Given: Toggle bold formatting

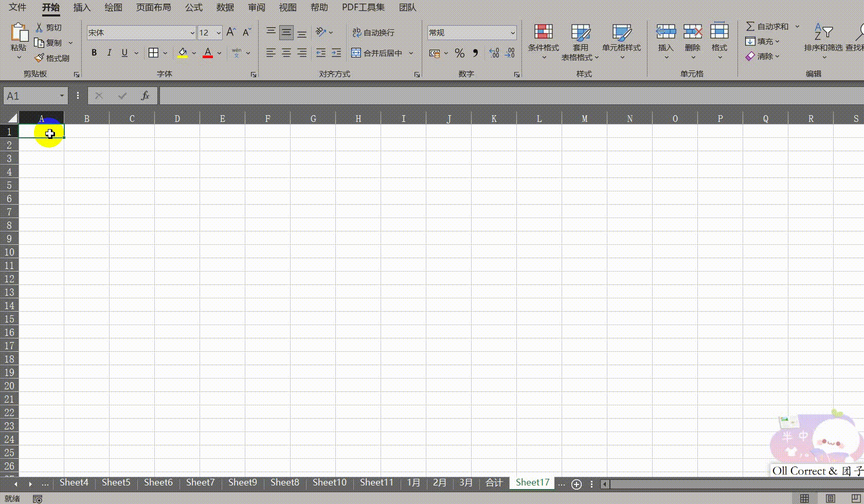Looking at the screenshot, I should (x=94, y=53).
